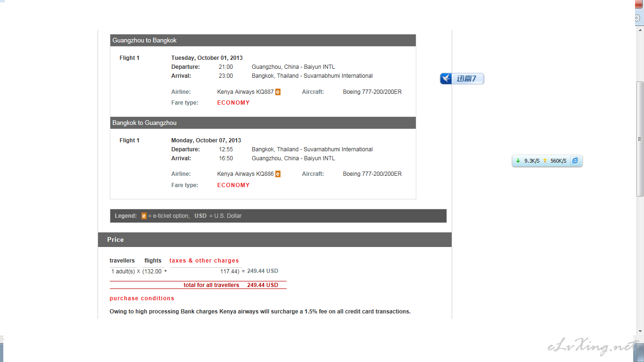Click the vertical scrollbar thumb
The height and width of the screenshot is (362, 644).
pyautogui.click(x=640, y=139)
